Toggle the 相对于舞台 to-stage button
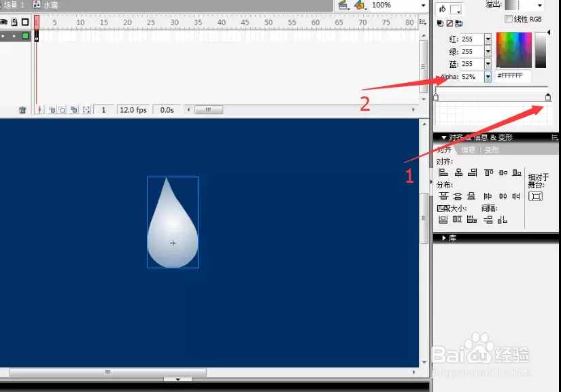 coord(536,196)
